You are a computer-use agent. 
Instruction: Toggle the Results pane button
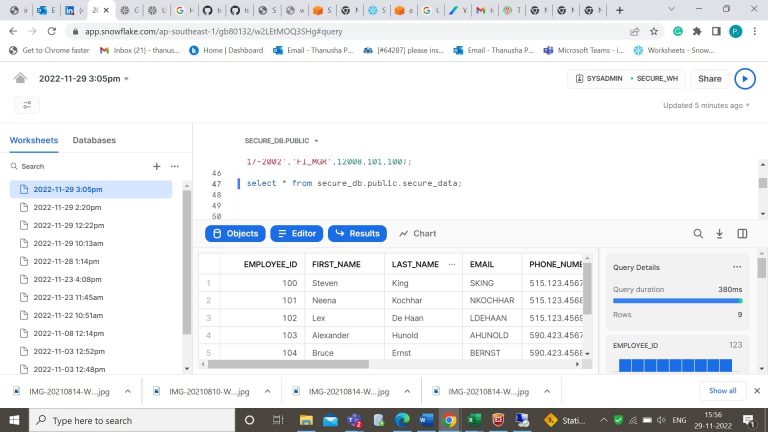(357, 233)
